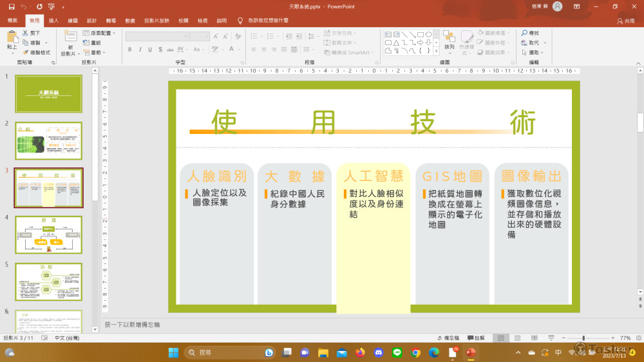
Task: Open the Section (章節) dropdown
Action: click(x=98, y=52)
